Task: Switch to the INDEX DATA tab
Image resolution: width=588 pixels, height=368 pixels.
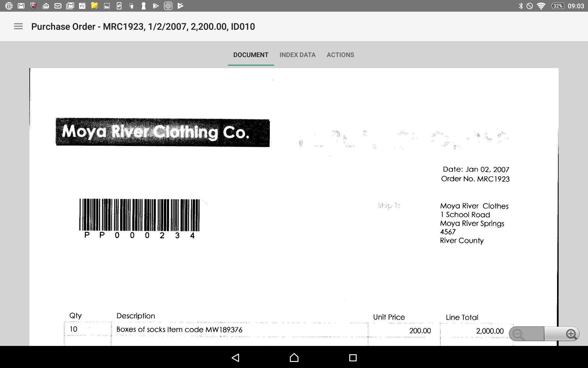Action: [x=297, y=55]
